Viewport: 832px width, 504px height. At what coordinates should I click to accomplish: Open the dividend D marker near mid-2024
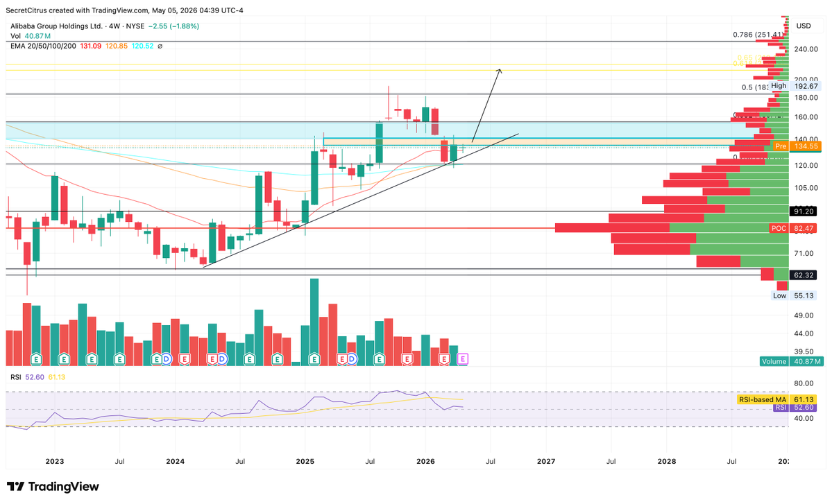point(221,359)
